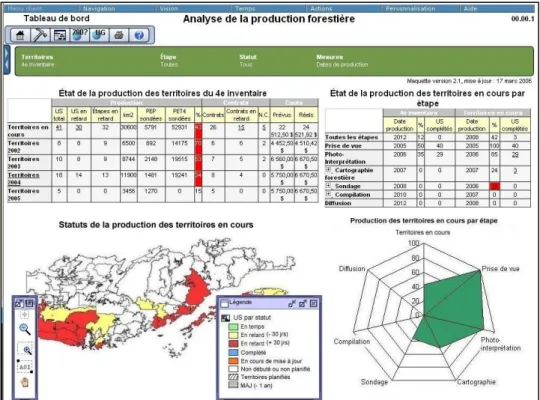Viewport: 540px width, 400px height.
Task: Click the red percent cell in Sondage row
Action: [495, 186]
